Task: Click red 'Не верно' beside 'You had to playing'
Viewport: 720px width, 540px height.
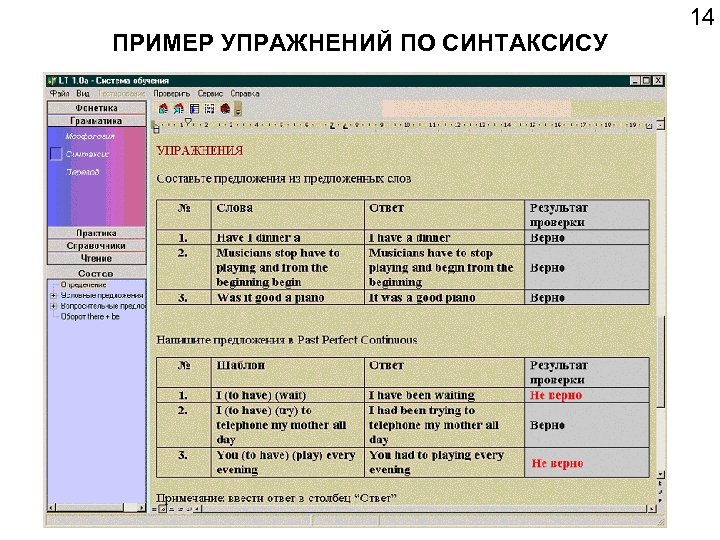Action: pyautogui.click(x=557, y=463)
